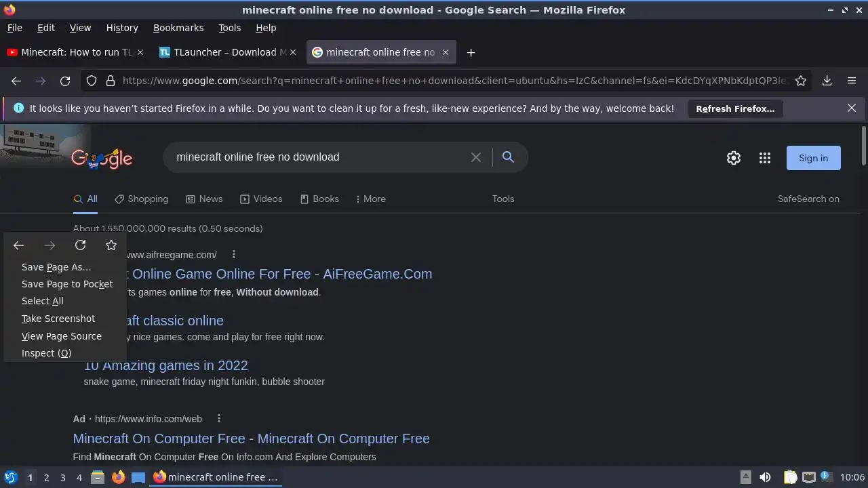Viewport: 868px width, 488px height.
Task: Open the volume control in system tray
Action: click(x=765, y=477)
